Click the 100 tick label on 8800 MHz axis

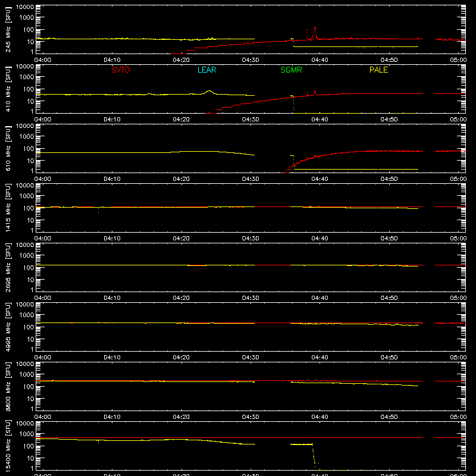click(x=29, y=386)
